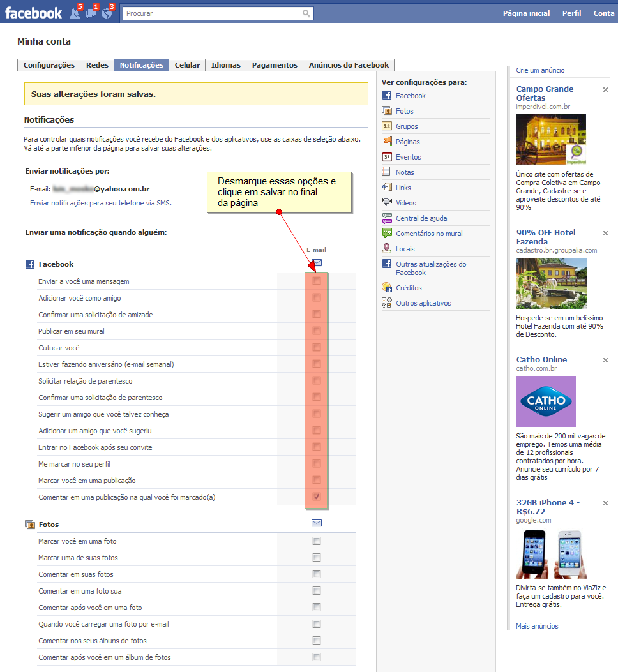Click the Campo Grande ad image
The height and width of the screenshot is (672, 618).
coord(551,139)
